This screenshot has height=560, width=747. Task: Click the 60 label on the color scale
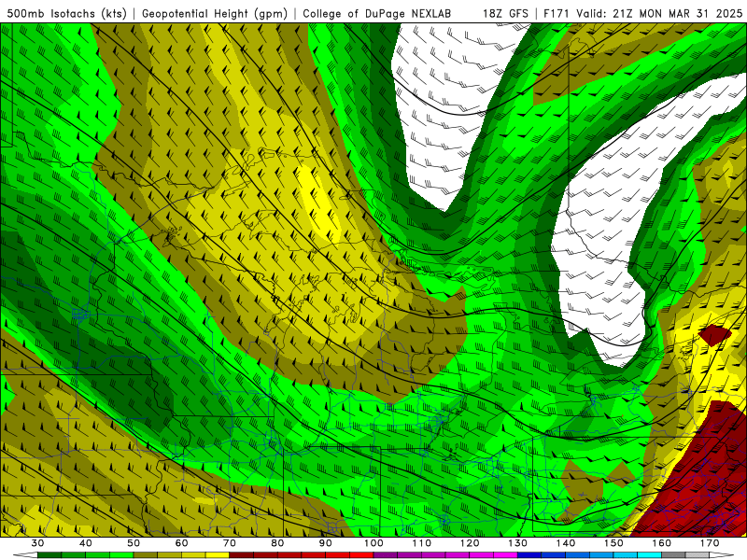(181, 543)
